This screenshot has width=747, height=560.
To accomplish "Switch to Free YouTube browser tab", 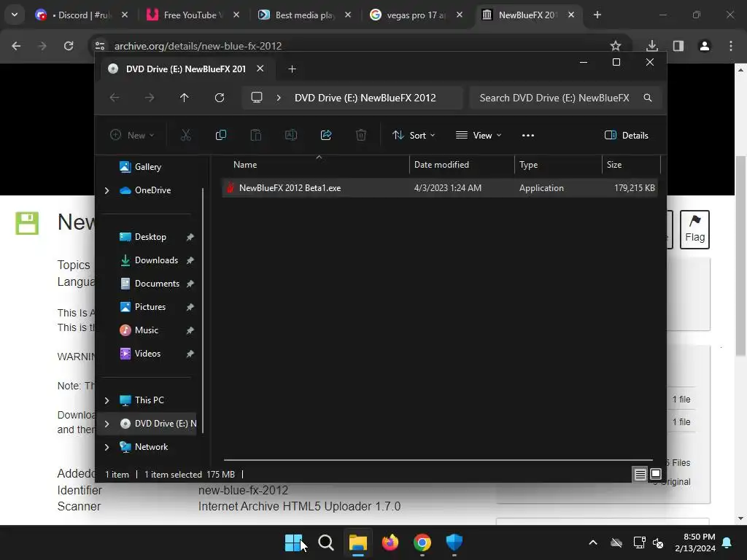I will tap(193, 15).
